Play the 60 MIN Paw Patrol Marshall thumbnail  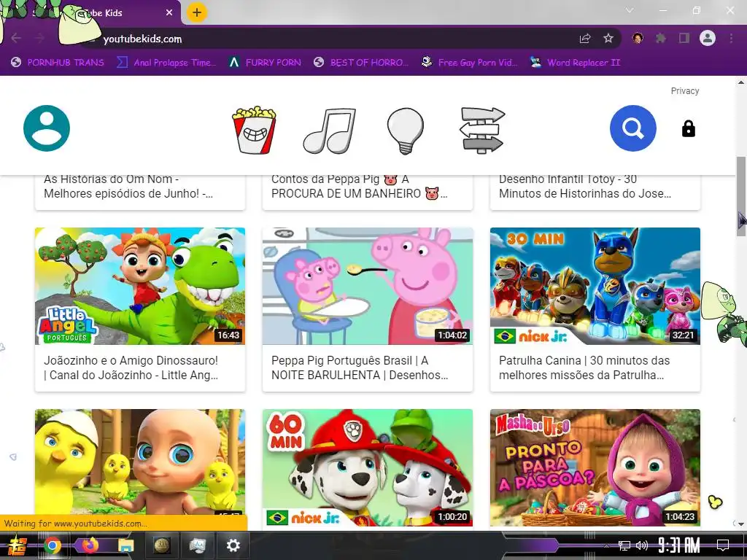coord(368,467)
